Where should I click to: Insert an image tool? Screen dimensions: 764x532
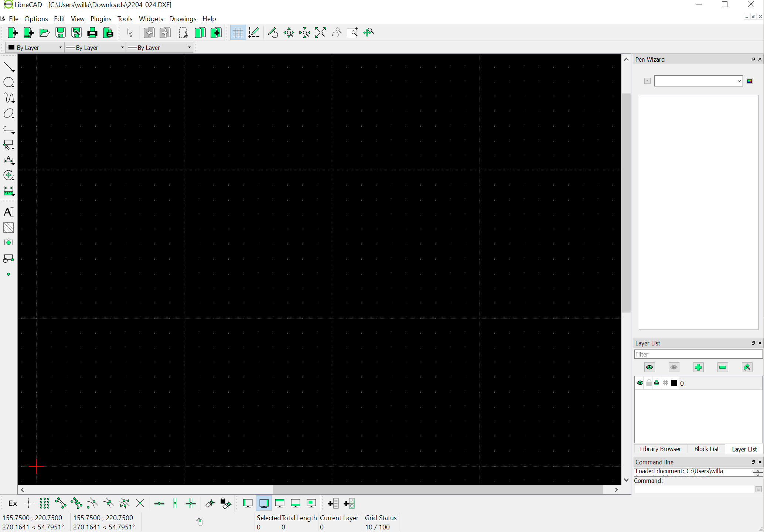(x=8, y=243)
